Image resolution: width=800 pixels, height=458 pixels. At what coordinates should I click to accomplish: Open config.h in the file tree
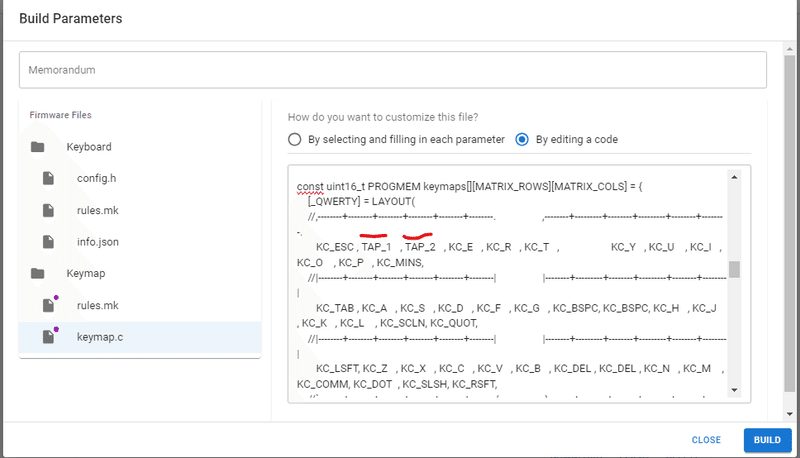tap(96, 178)
